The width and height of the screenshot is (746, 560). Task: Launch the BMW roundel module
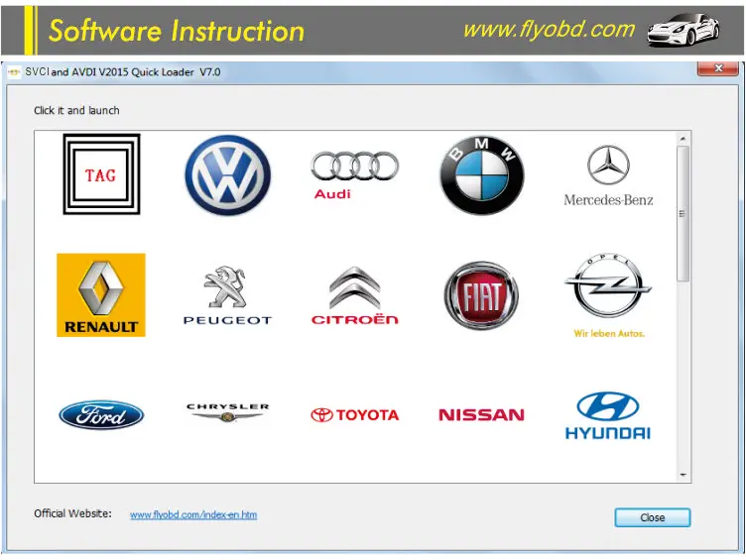[x=481, y=174]
